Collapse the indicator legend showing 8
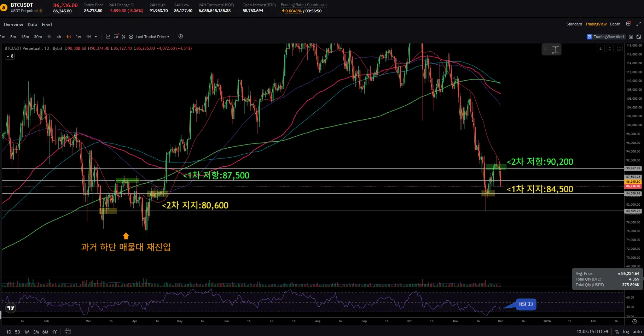Image resolution: width=644 pixels, height=336 pixels. click(10, 56)
